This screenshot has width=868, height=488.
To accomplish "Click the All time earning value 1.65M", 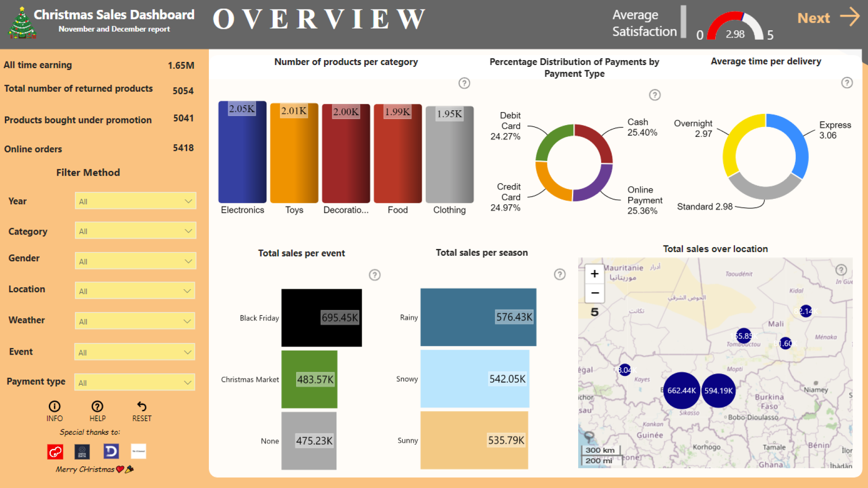I will click(x=181, y=66).
